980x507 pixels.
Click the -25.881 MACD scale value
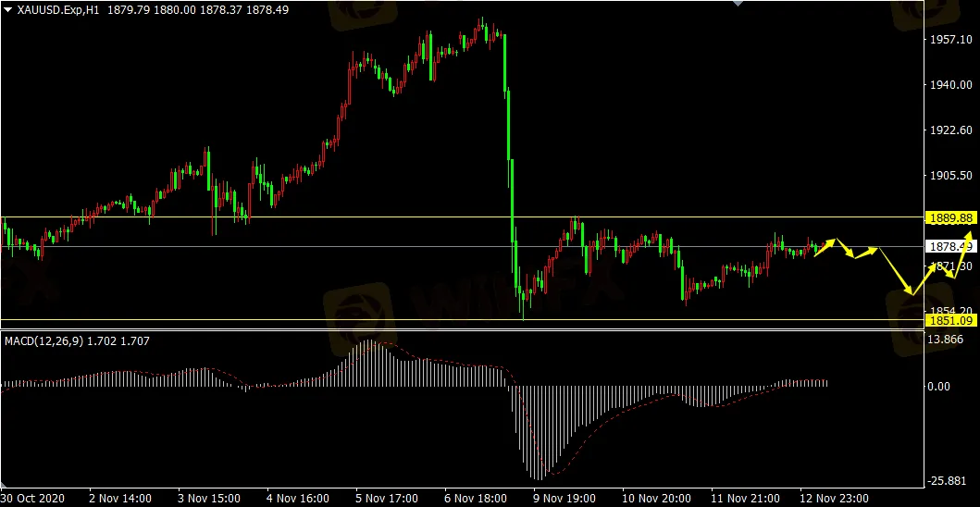(x=949, y=481)
